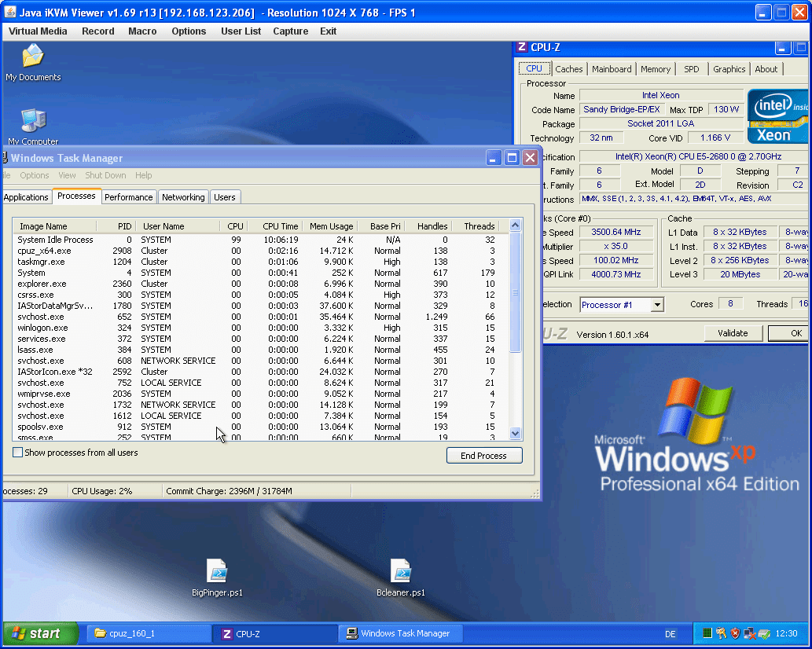The height and width of the screenshot is (649, 812).
Task: Open the Macro menu in iKVM Viewer
Action: [142, 31]
